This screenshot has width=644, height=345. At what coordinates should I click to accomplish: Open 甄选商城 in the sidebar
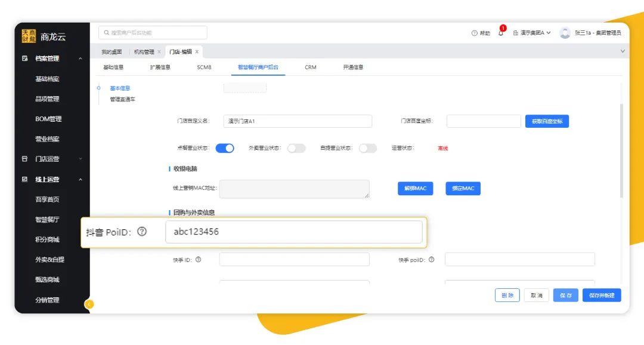tap(47, 279)
